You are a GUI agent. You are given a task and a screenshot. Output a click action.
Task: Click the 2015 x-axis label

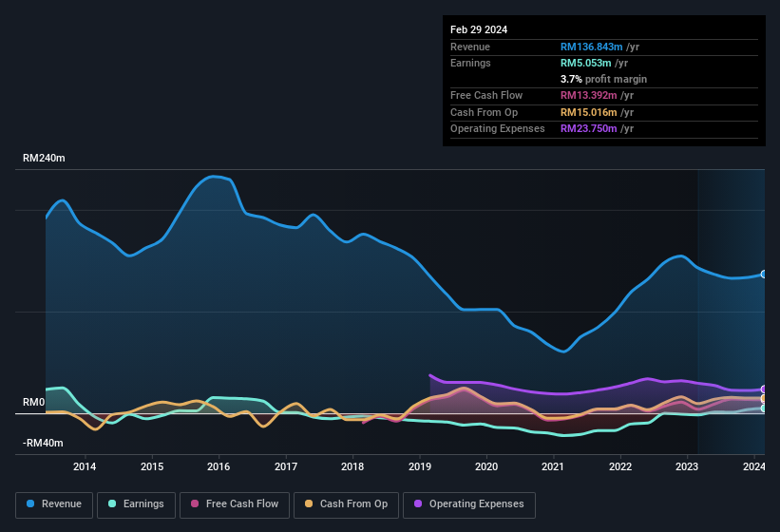(x=152, y=466)
